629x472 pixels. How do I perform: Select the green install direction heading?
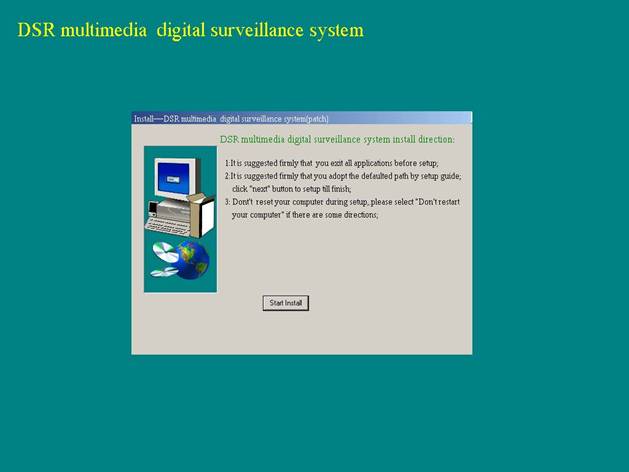click(336, 139)
